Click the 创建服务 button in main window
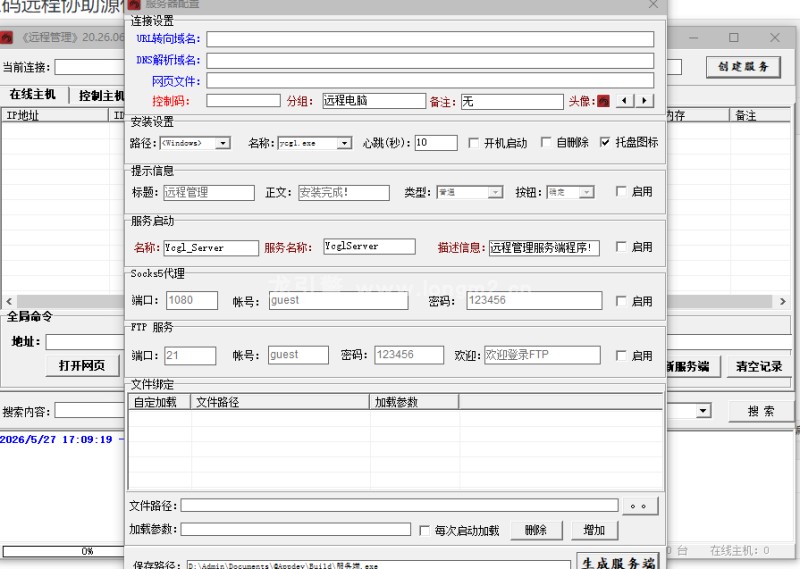800x569 pixels. pyautogui.click(x=743, y=67)
